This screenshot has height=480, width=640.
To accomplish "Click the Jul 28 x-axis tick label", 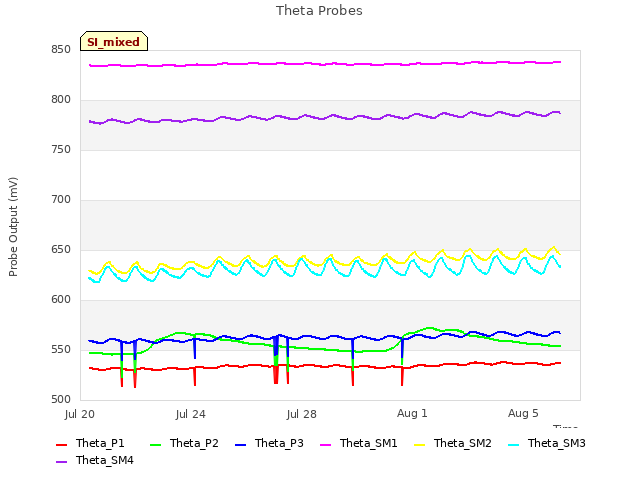I will [302, 414].
